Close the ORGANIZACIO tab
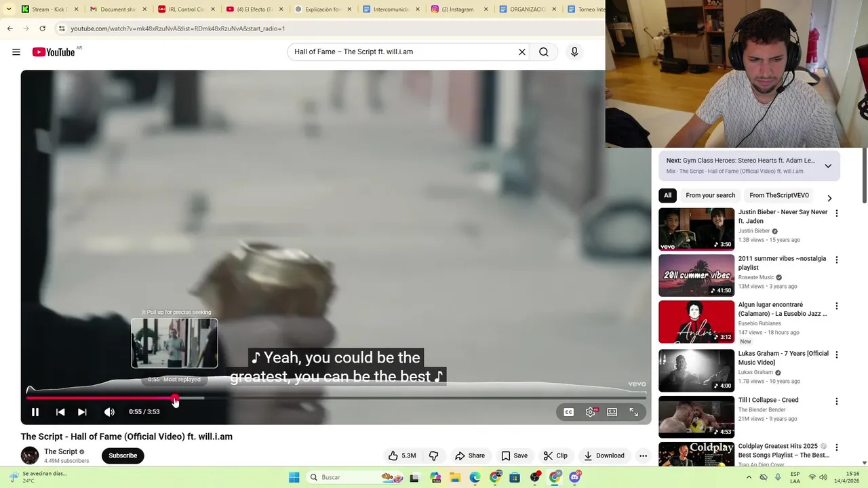The height and width of the screenshot is (488, 868). (x=554, y=9)
